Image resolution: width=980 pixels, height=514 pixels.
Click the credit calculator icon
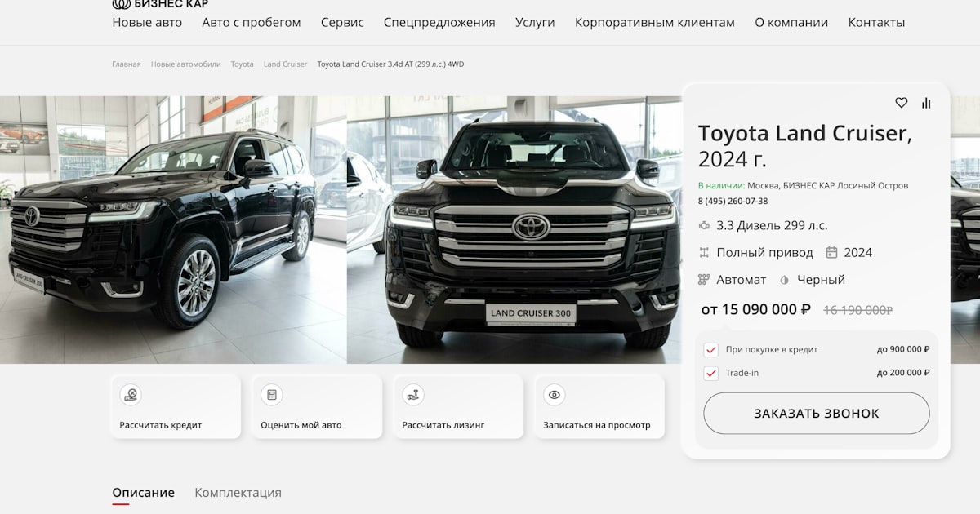coord(131,395)
